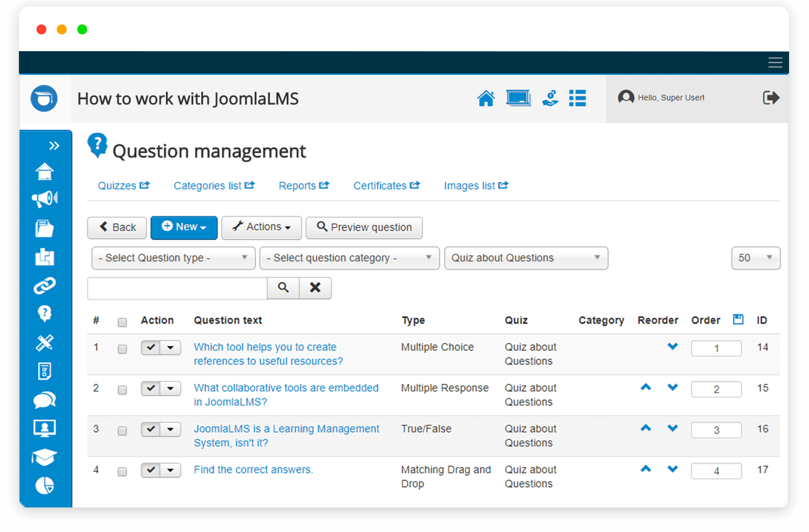This screenshot has height=532, width=809.
Task: Open the list view icon in header
Action: (578, 98)
